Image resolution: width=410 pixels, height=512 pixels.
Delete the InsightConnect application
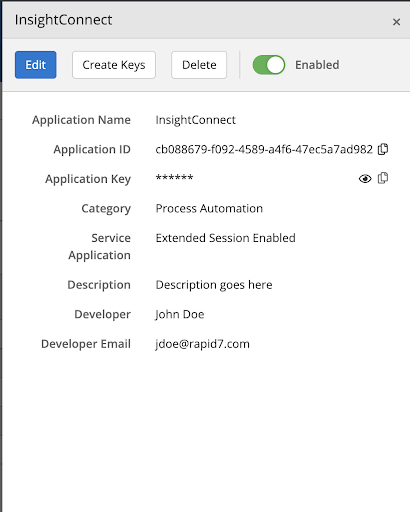pyautogui.click(x=199, y=65)
